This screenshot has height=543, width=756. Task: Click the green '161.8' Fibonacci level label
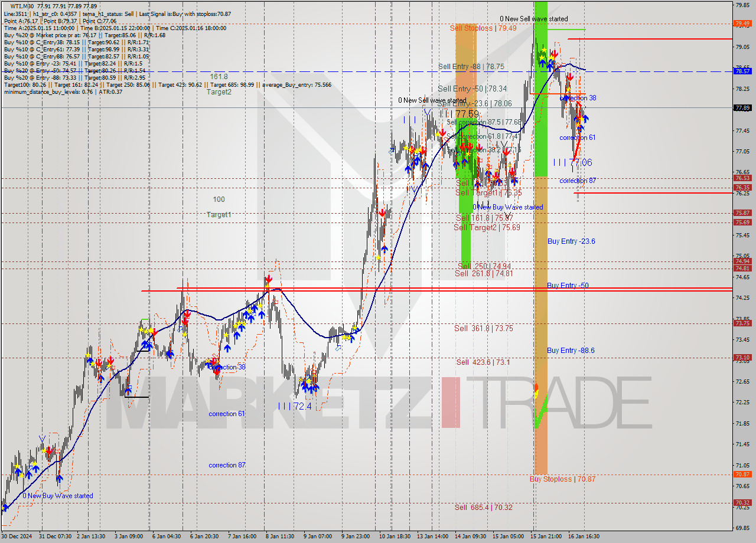click(x=219, y=77)
